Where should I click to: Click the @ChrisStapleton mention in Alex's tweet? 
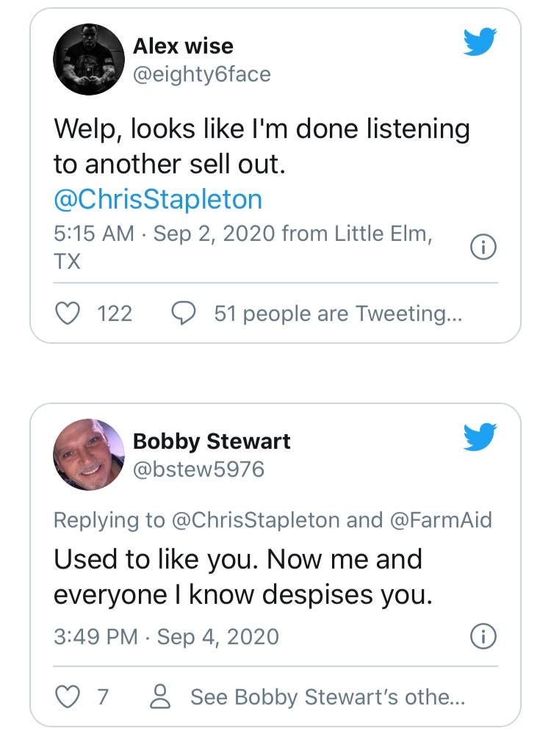tap(158, 199)
